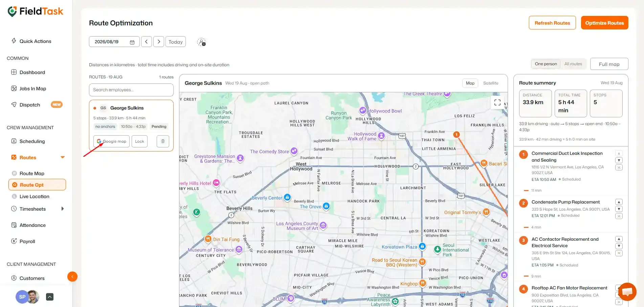Remove Commercial Duct Leak Inspection stop
The image size is (644, 307).
click(x=619, y=167)
